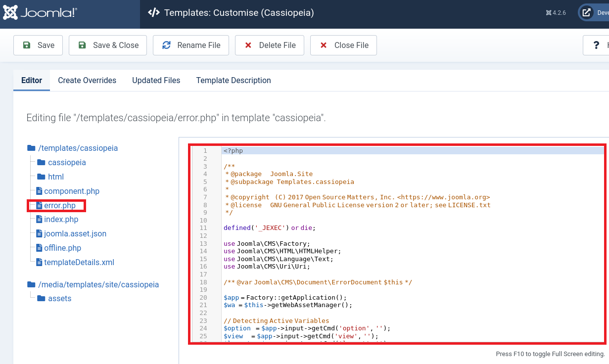Click the Joomla! logo in header

(41, 13)
